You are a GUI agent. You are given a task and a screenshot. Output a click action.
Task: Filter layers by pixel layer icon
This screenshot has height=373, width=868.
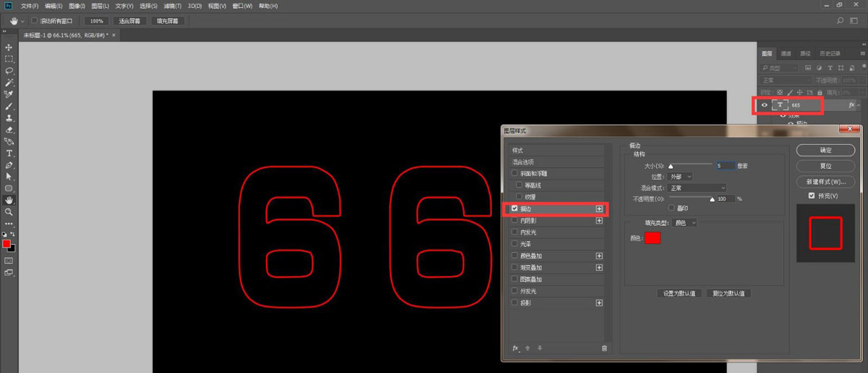[x=809, y=67]
